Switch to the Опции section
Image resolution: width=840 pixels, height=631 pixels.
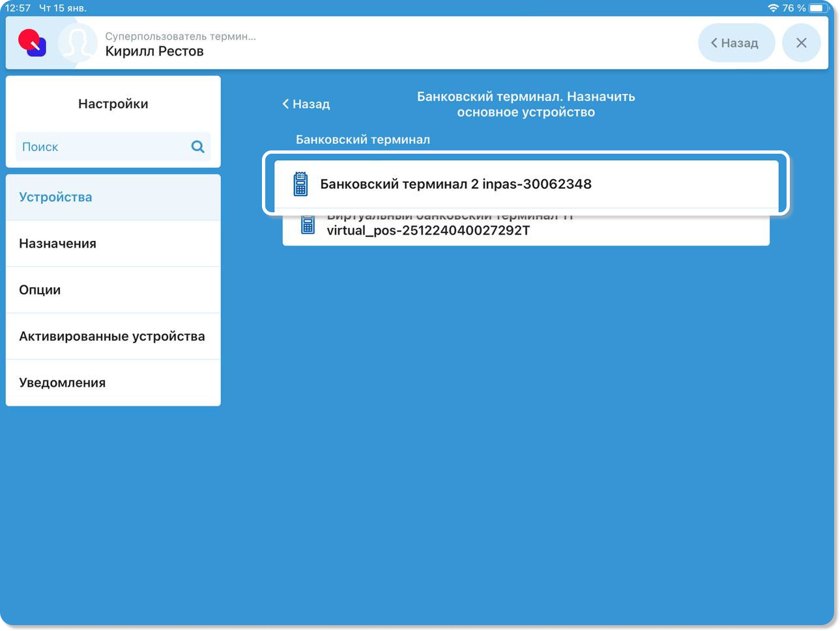point(113,290)
